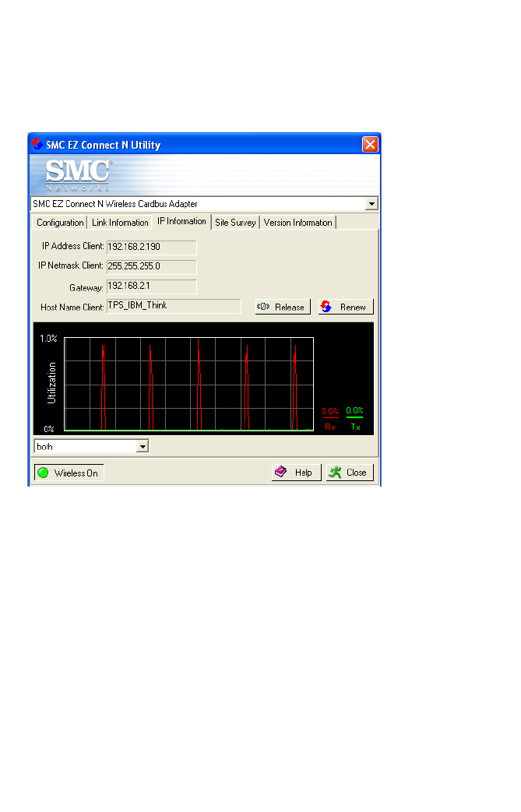The height and width of the screenshot is (812, 521).
Task: Show the Version Information tab
Action: (x=297, y=223)
